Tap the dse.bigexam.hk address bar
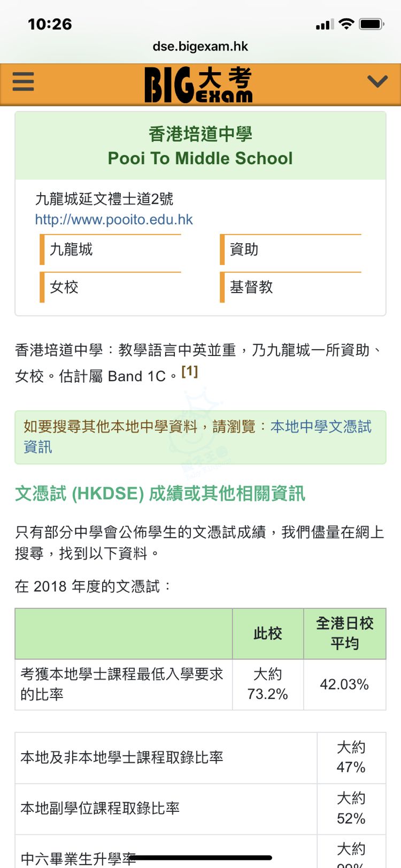The height and width of the screenshot is (868, 401). click(x=200, y=46)
